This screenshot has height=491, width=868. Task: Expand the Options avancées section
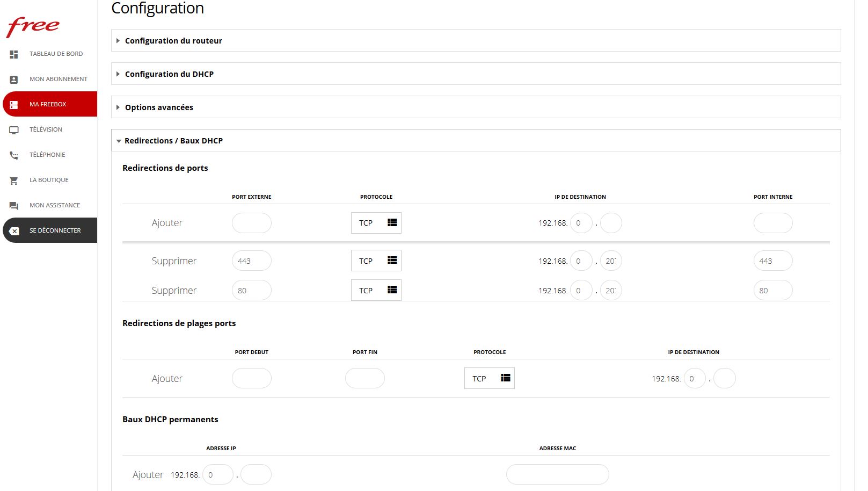[159, 107]
